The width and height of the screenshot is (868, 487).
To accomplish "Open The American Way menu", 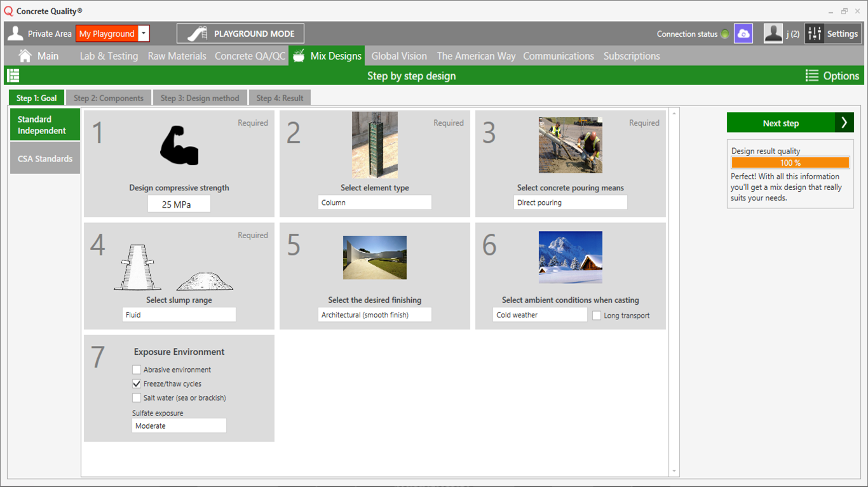I will 476,56.
